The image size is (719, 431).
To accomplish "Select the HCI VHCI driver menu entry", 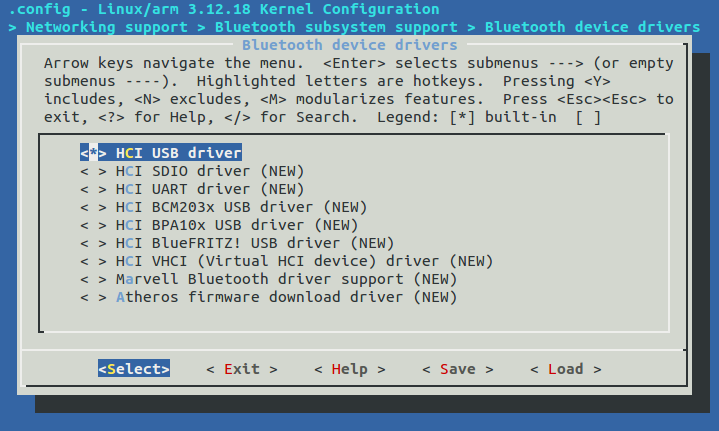I will tap(304, 261).
